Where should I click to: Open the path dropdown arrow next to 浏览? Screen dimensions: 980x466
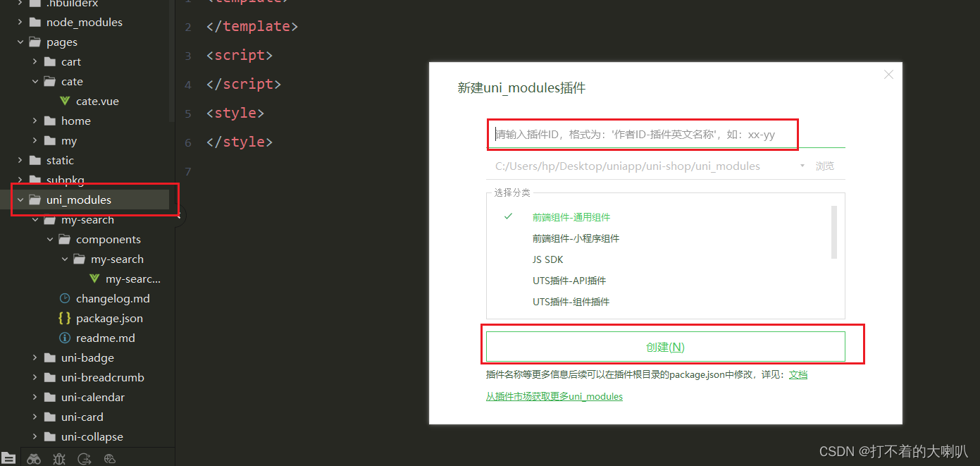click(x=802, y=166)
